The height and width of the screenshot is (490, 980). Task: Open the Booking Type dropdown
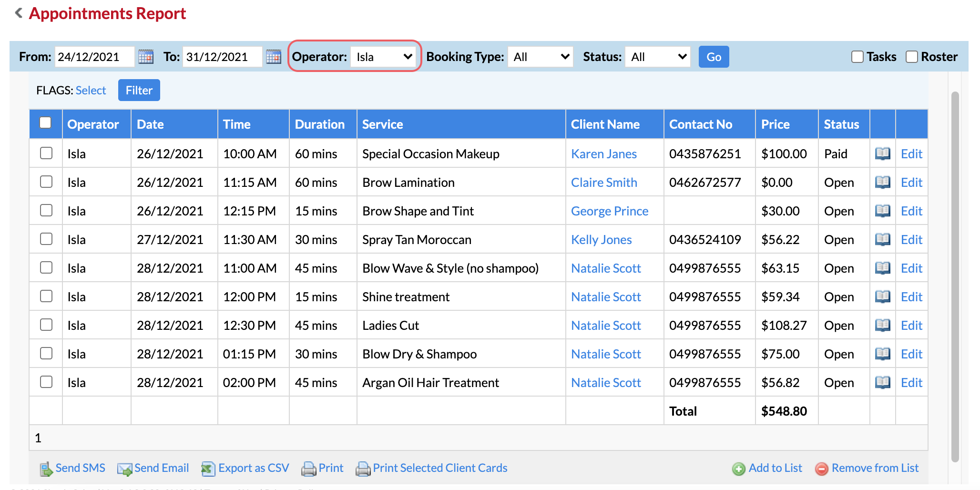(x=541, y=57)
